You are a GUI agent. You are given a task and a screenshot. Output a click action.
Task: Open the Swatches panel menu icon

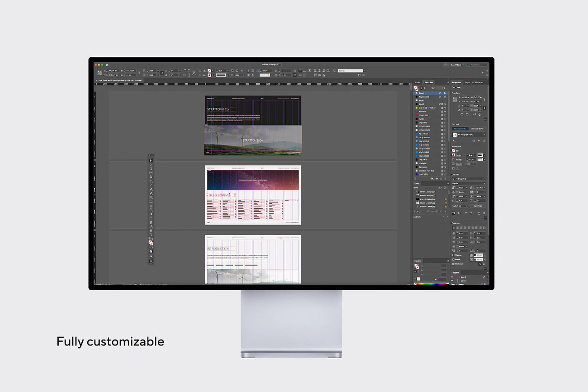coord(448,82)
